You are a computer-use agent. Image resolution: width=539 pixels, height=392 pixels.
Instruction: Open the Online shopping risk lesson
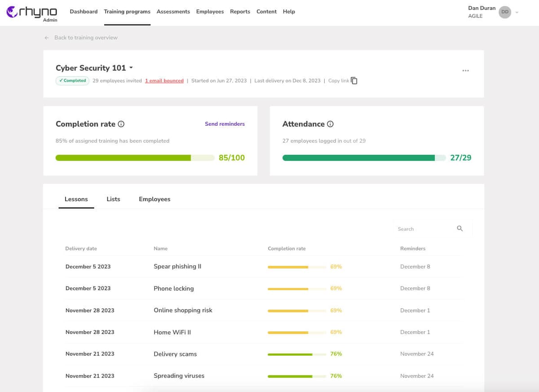pyautogui.click(x=183, y=310)
